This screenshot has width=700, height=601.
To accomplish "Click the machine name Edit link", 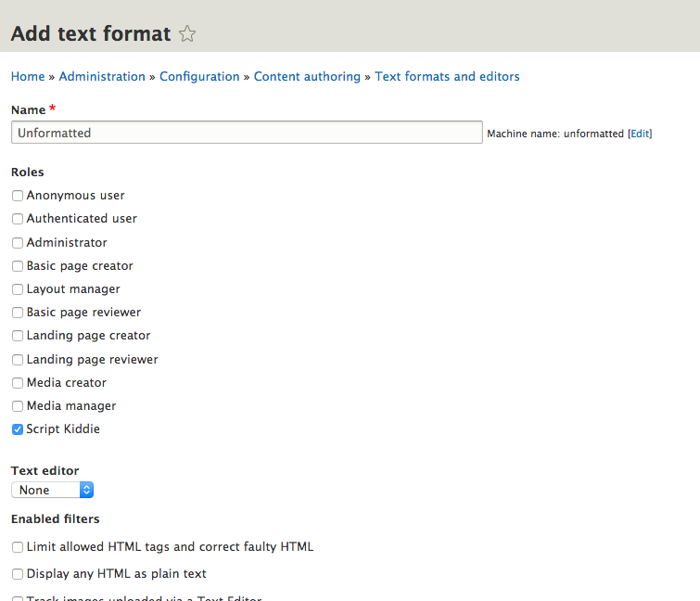I will (x=640, y=134).
